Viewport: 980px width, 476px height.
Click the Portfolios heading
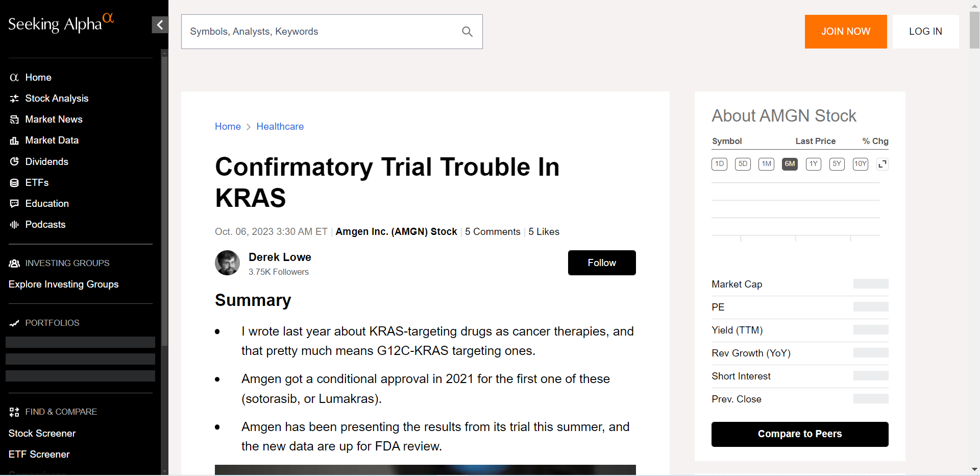click(x=52, y=323)
